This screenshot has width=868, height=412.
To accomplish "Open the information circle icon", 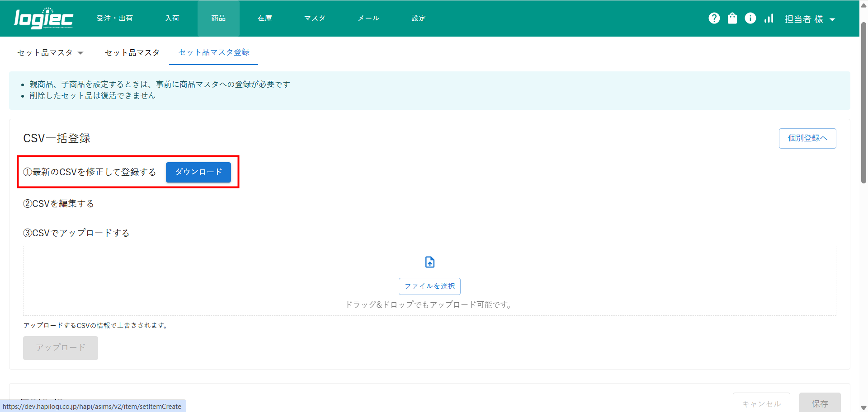I will [750, 18].
